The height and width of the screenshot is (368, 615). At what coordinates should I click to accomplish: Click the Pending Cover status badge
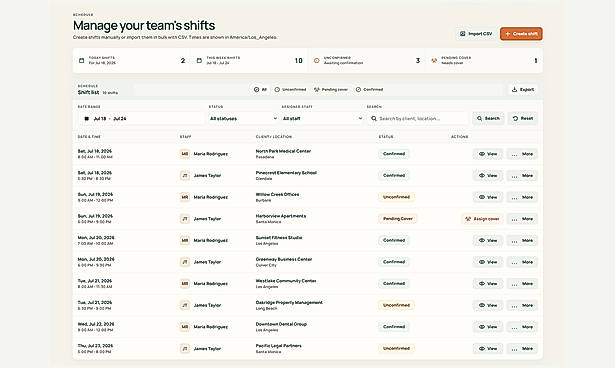pyautogui.click(x=398, y=219)
